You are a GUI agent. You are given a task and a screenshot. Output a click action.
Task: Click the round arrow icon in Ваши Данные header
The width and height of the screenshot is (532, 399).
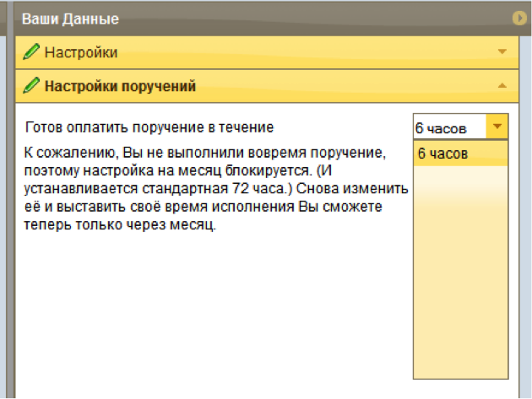pyautogui.click(x=519, y=18)
